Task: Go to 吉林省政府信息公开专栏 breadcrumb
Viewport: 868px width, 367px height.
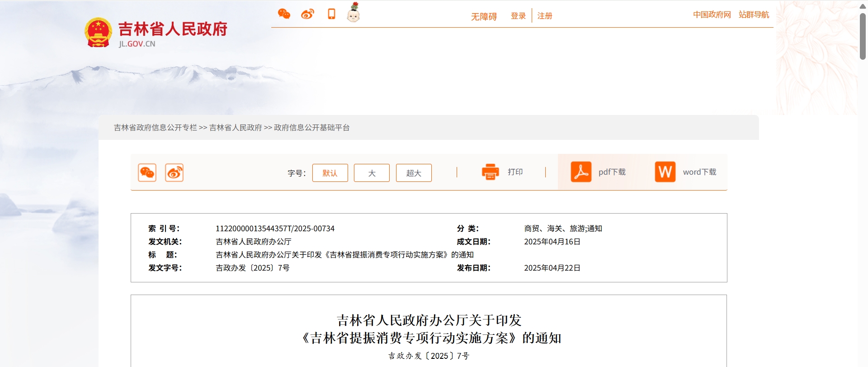Action: (155, 128)
